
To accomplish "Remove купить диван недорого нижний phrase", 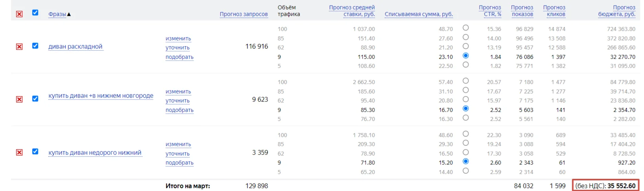I will coord(19,152).
